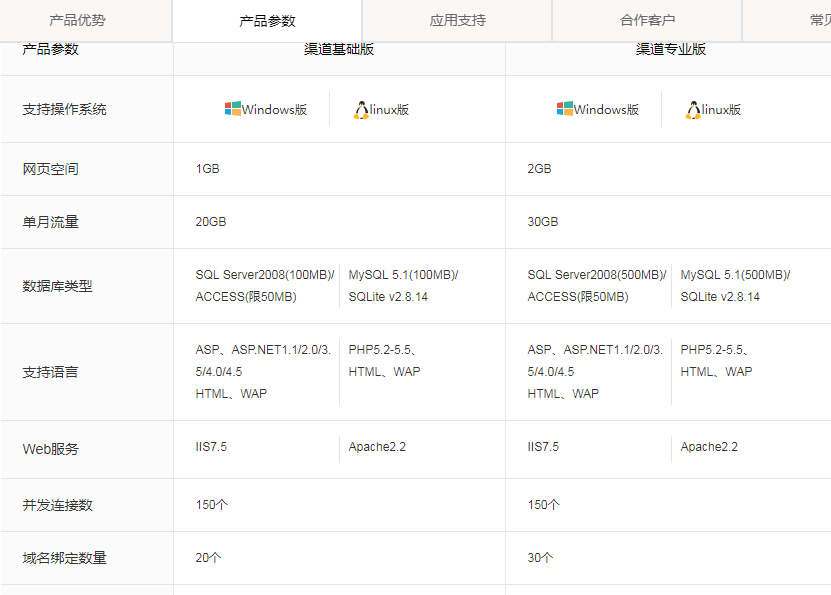Open the 应用支持 tab
This screenshot has height=595, width=831.
[x=457, y=20]
